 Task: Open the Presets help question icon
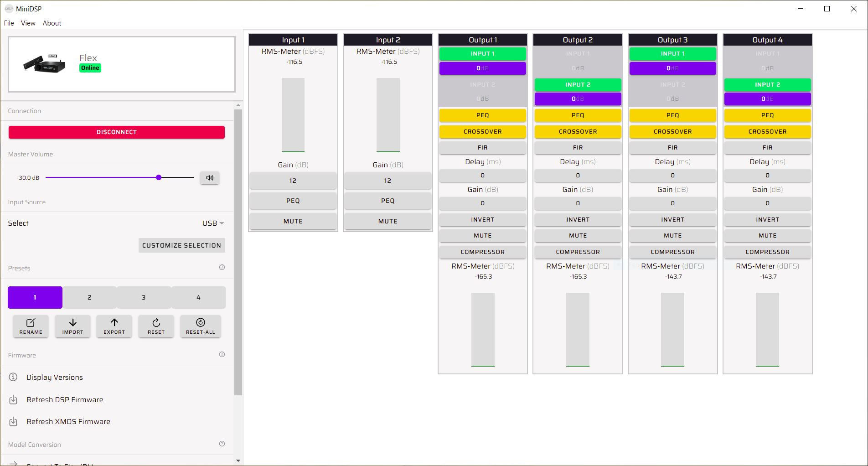click(x=222, y=268)
